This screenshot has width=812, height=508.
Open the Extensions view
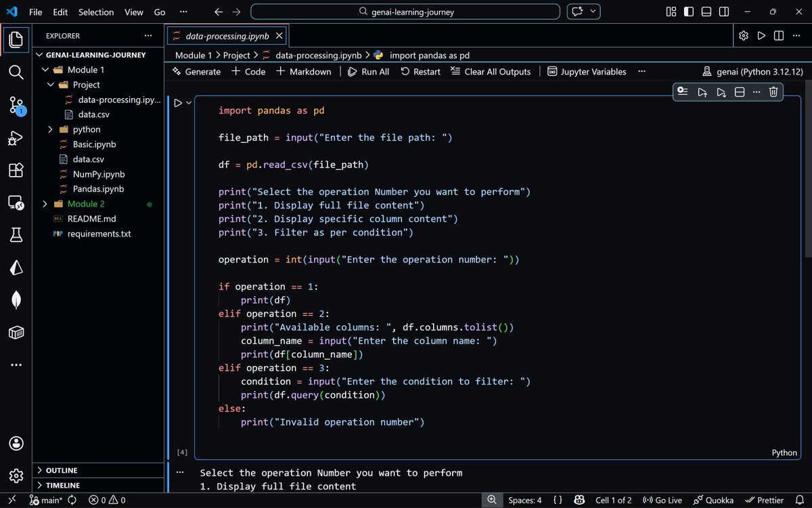click(x=16, y=170)
